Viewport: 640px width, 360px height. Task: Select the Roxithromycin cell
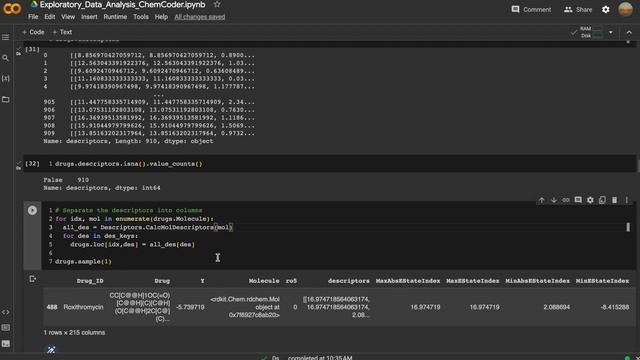point(83,307)
